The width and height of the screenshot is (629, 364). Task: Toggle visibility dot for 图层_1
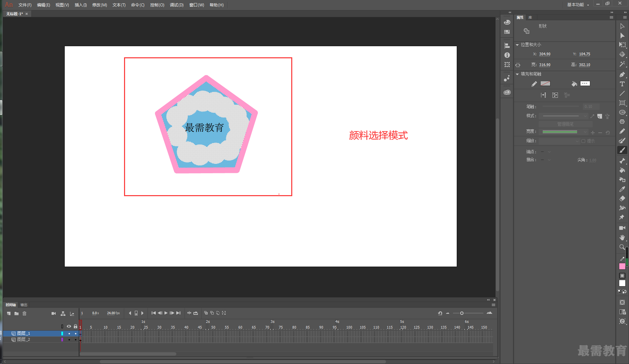[x=69, y=334]
